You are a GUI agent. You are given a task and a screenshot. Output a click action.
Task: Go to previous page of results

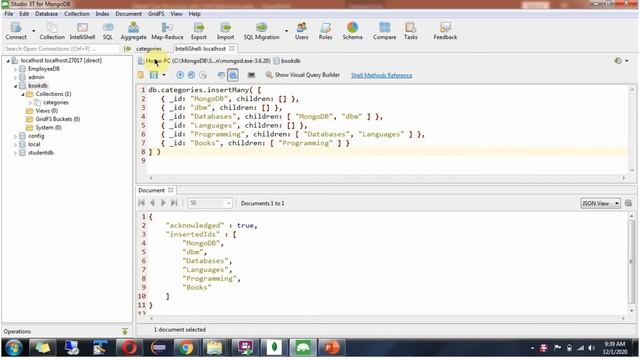point(152,203)
